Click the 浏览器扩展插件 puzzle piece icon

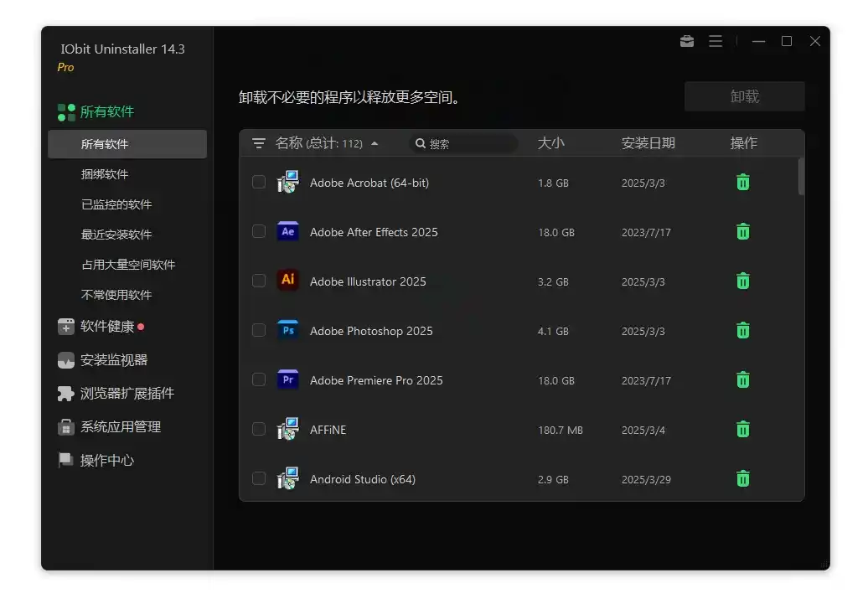(x=66, y=394)
